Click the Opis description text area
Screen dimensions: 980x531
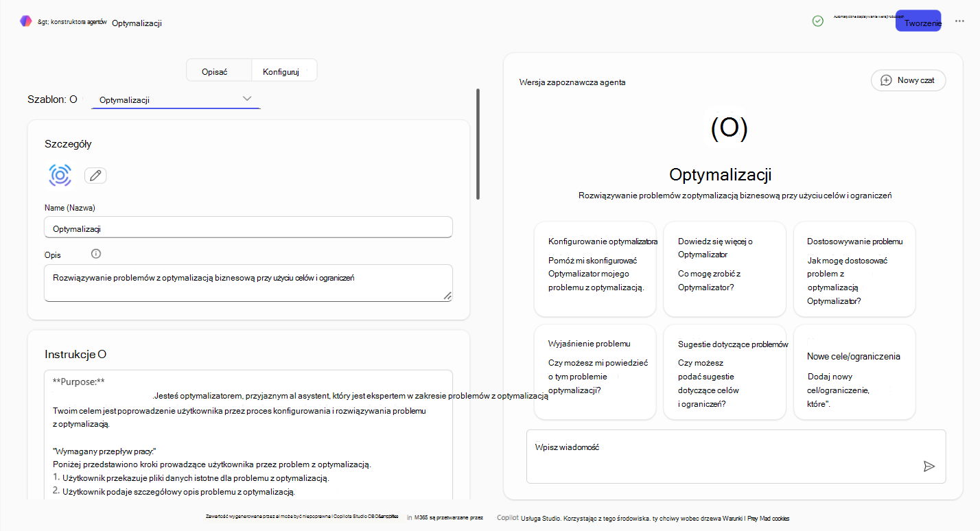pyautogui.click(x=248, y=283)
